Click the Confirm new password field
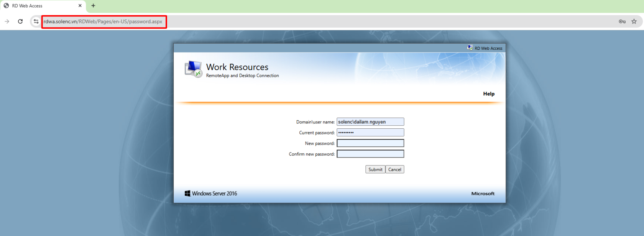Image resolution: width=644 pixels, height=236 pixels. click(x=370, y=154)
